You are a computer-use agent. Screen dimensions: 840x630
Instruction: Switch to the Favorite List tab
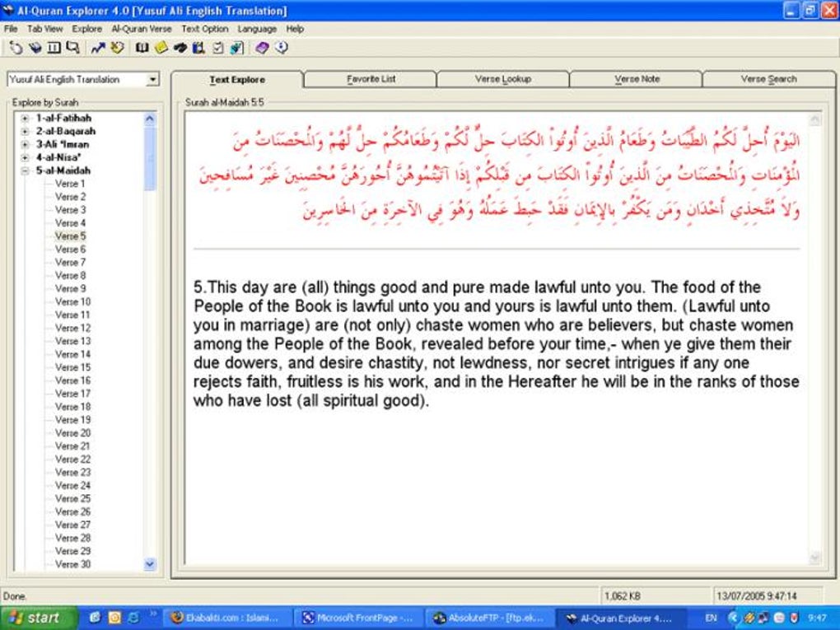(x=371, y=79)
